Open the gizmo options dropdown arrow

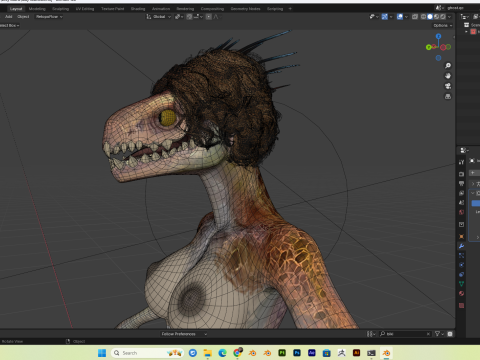(391, 17)
